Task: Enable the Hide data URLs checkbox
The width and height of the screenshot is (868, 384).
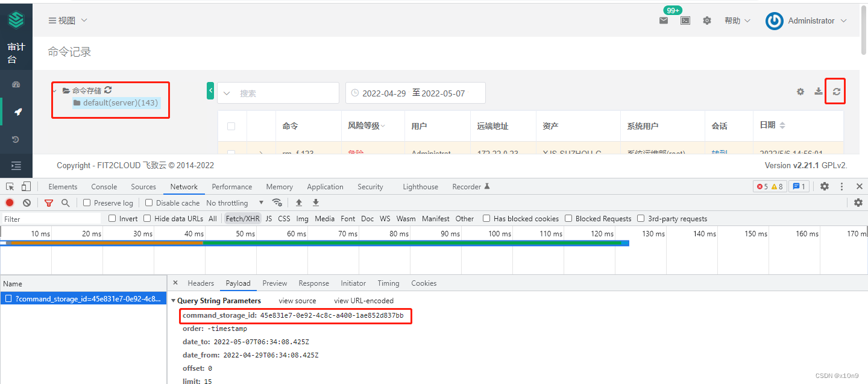Action: click(x=147, y=218)
